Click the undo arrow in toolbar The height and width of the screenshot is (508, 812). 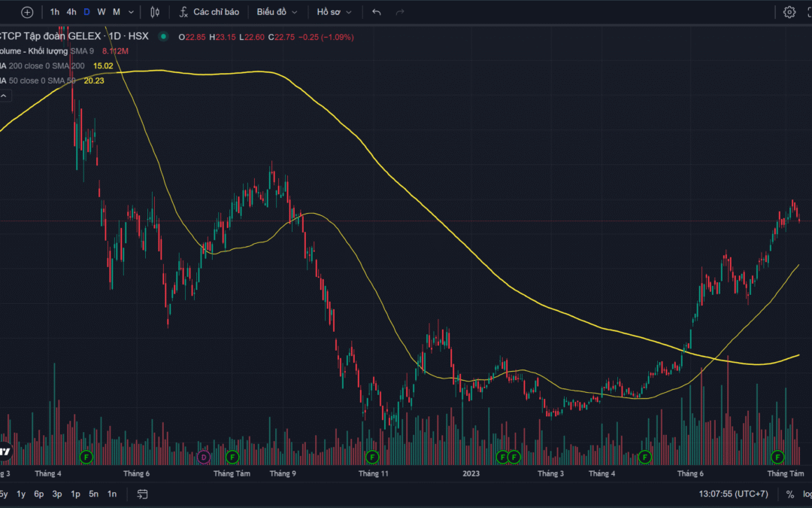pos(377,12)
